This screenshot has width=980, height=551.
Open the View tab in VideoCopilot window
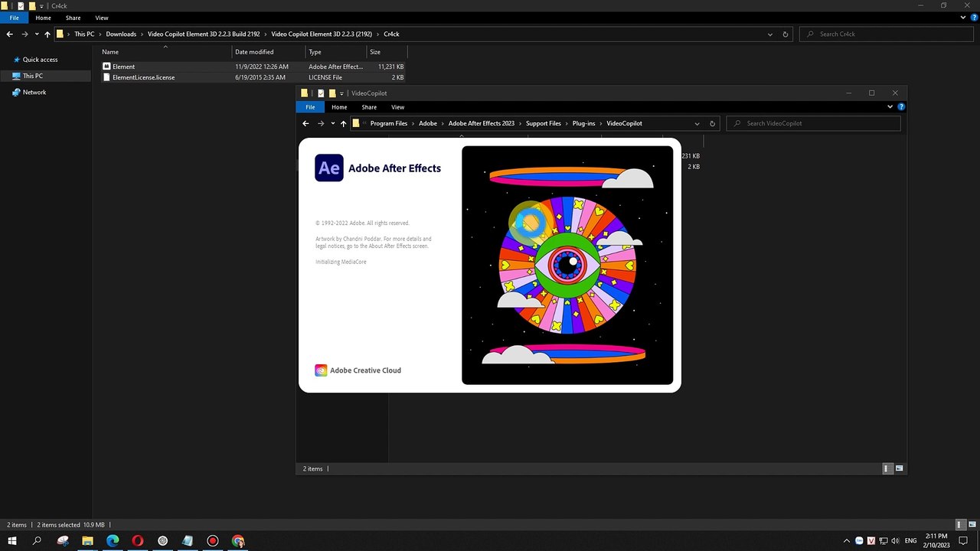[397, 107]
